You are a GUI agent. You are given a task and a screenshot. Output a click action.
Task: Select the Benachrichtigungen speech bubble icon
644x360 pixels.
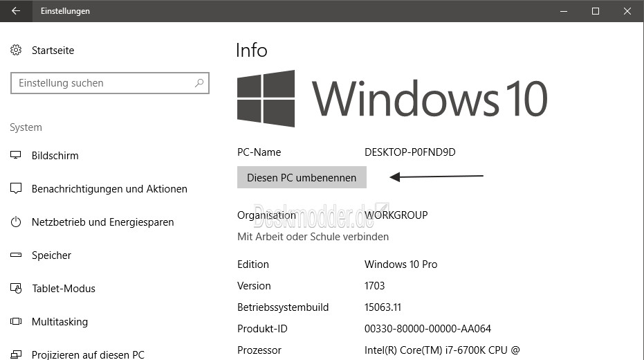pos(16,188)
